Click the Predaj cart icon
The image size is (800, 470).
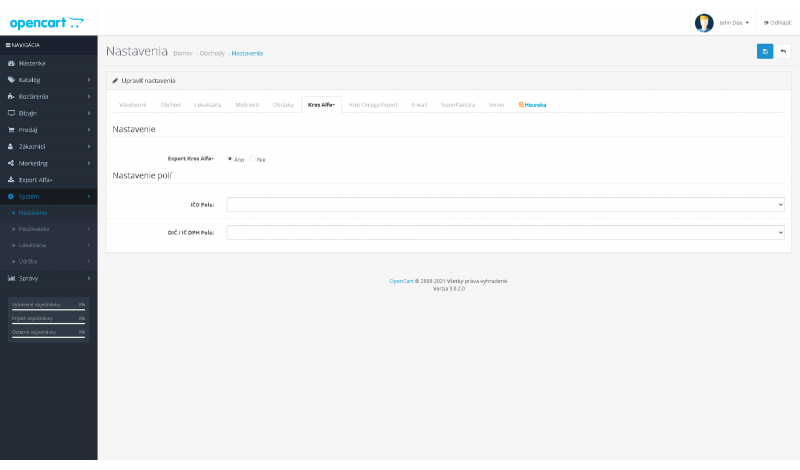point(11,130)
